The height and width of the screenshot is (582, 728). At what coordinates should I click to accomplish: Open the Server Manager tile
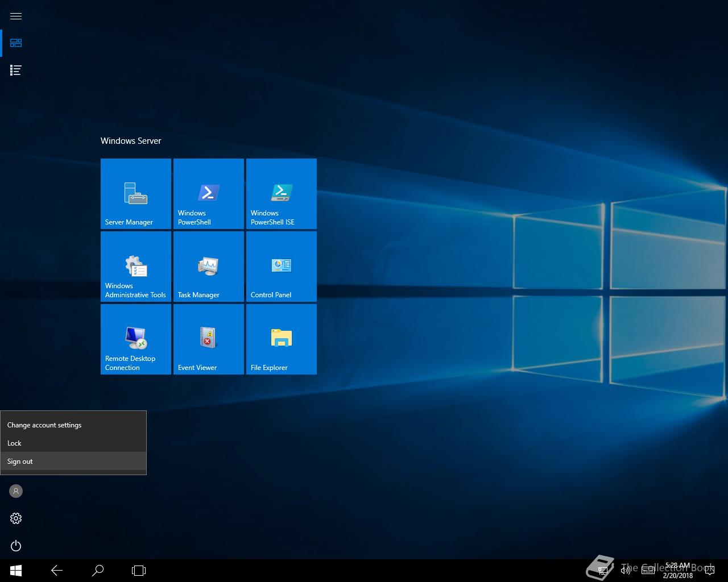pyautogui.click(x=135, y=194)
